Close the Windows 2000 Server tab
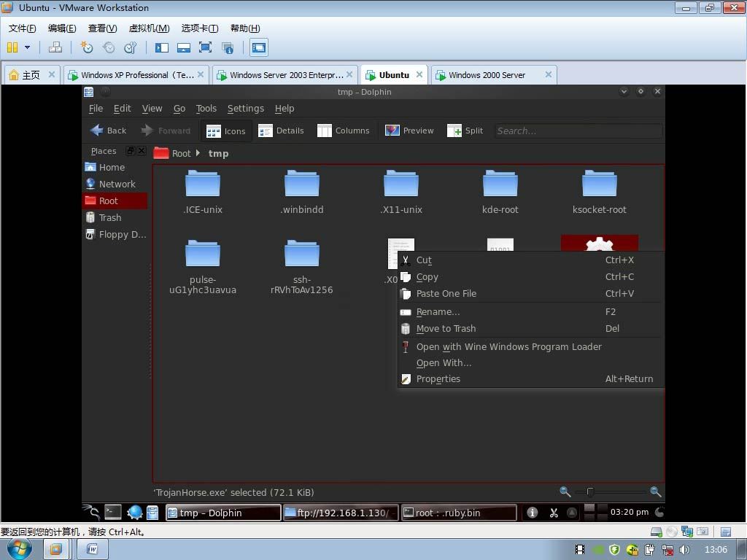This screenshot has width=747, height=560. 549,74
